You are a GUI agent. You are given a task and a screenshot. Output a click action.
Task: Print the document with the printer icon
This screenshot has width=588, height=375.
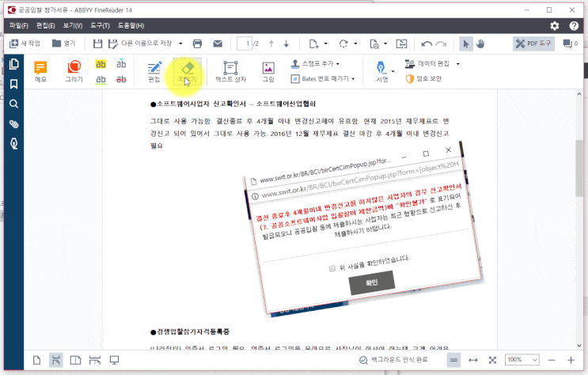point(197,44)
